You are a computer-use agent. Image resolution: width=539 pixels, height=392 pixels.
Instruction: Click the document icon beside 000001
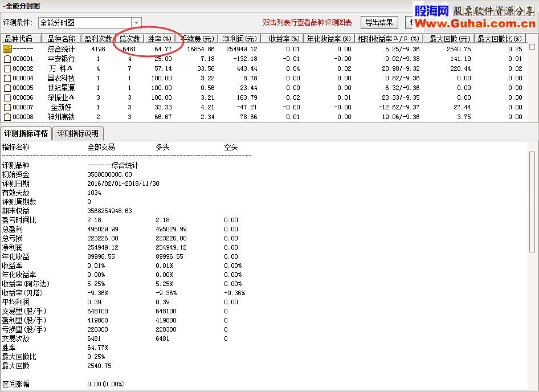coord(7,59)
